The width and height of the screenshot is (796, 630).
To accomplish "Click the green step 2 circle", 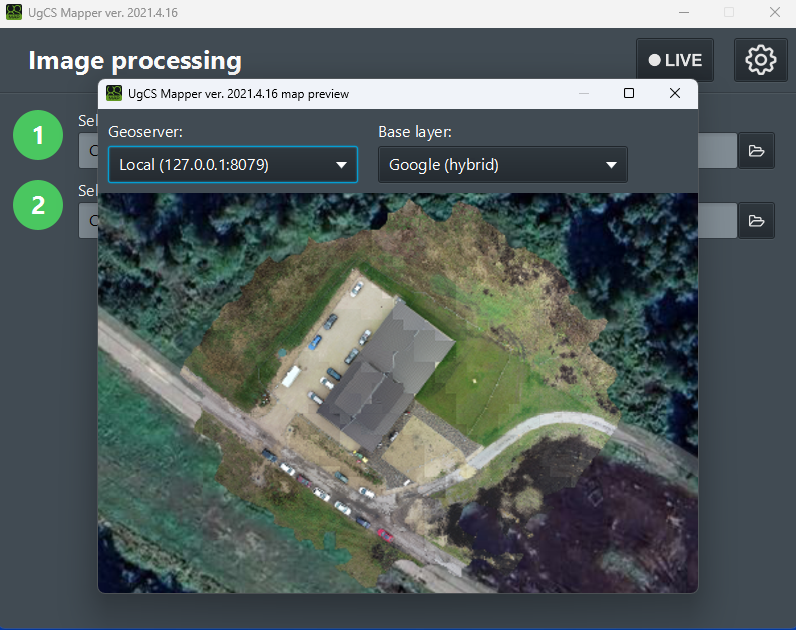I will [x=38, y=205].
